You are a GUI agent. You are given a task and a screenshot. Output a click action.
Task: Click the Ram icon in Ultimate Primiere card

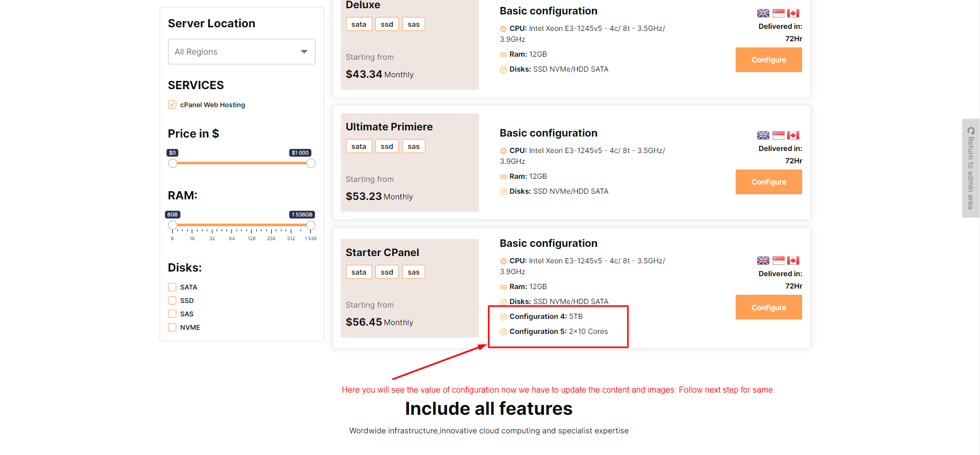point(503,177)
